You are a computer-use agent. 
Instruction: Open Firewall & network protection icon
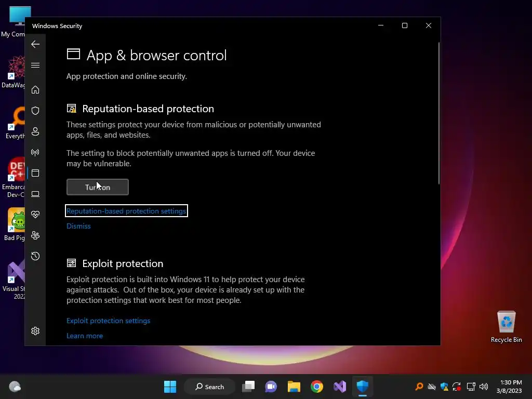point(35,152)
